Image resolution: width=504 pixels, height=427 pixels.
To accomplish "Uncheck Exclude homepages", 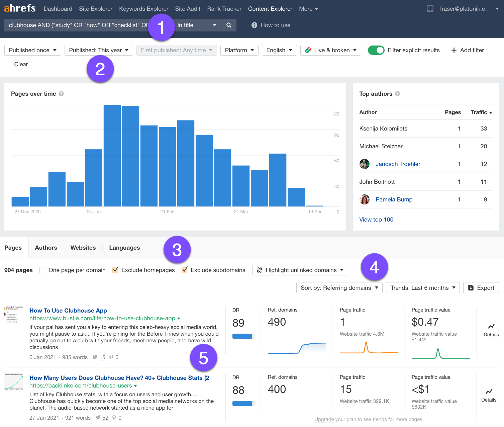I will [115, 270].
